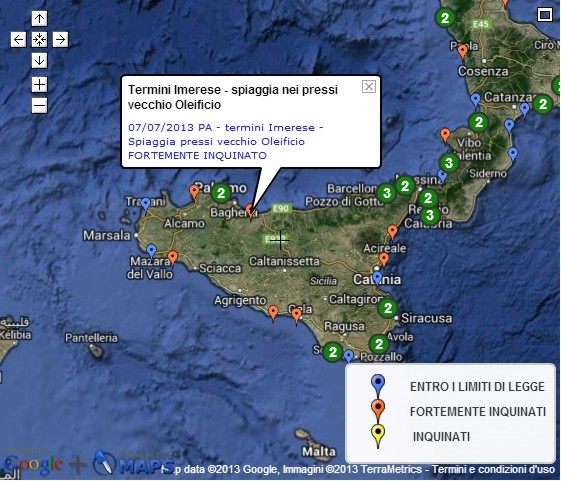Click the Google logo on the map

(32, 465)
